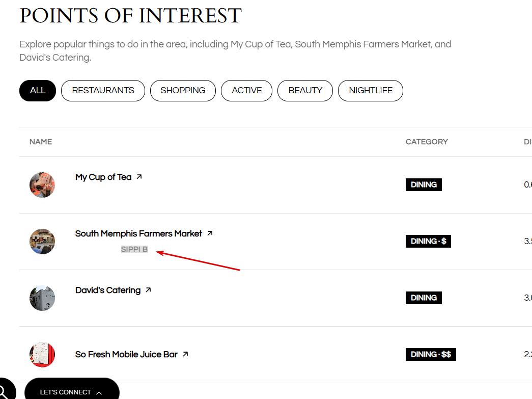Click the South Memphis Farmers Market photo
Screen dimensions: 532x399
(42, 242)
